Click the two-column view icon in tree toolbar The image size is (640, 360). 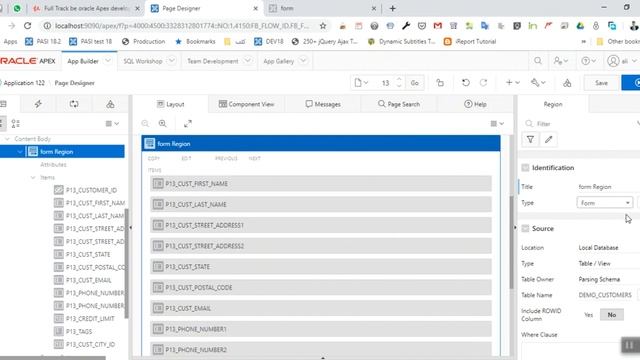(16, 123)
